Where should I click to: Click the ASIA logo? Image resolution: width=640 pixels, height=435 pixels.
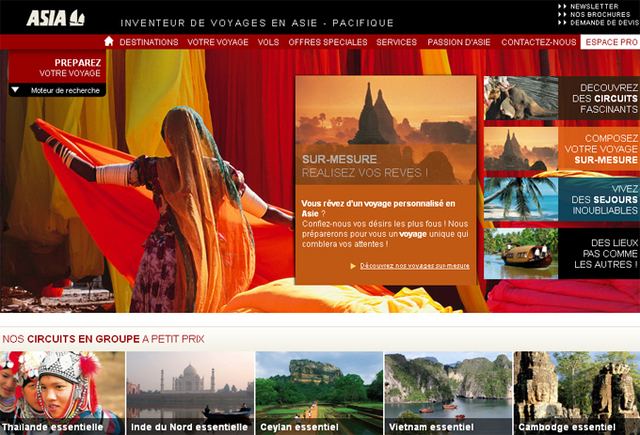pos(56,17)
